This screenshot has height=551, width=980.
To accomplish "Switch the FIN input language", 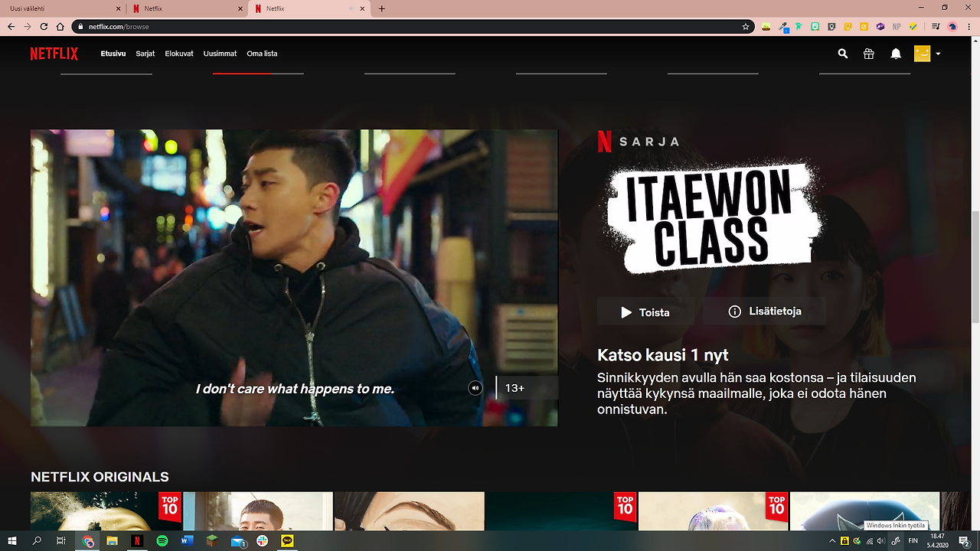I will [913, 542].
